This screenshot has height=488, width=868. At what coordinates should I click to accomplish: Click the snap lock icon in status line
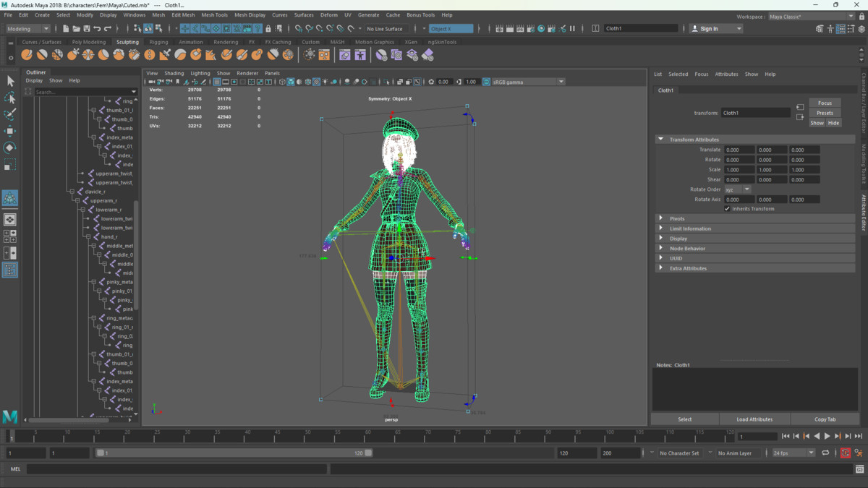[x=268, y=29]
